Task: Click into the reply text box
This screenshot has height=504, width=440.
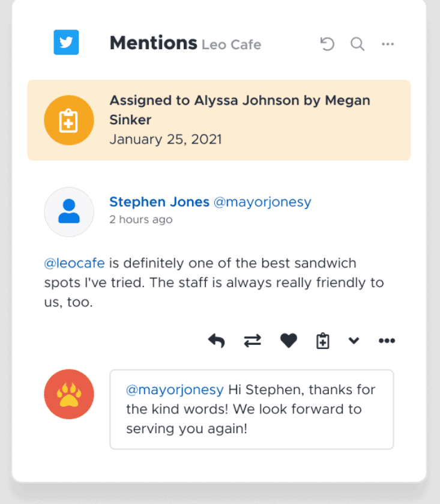Action: coord(252,410)
